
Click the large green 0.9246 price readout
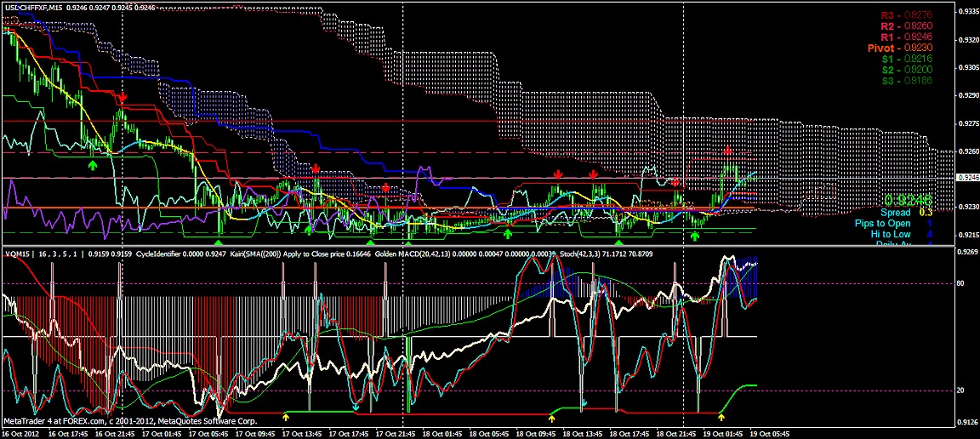point(909,200)
